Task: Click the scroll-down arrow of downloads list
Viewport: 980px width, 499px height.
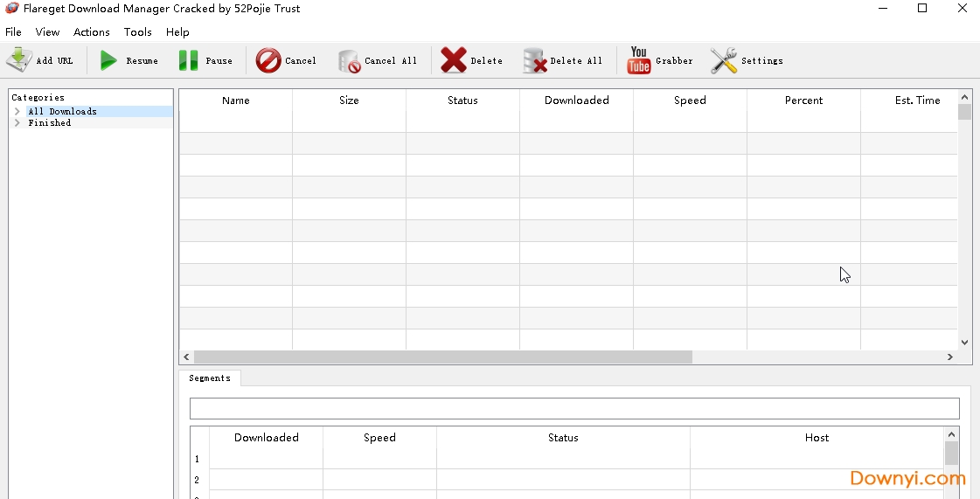Action: coord(965,343)
